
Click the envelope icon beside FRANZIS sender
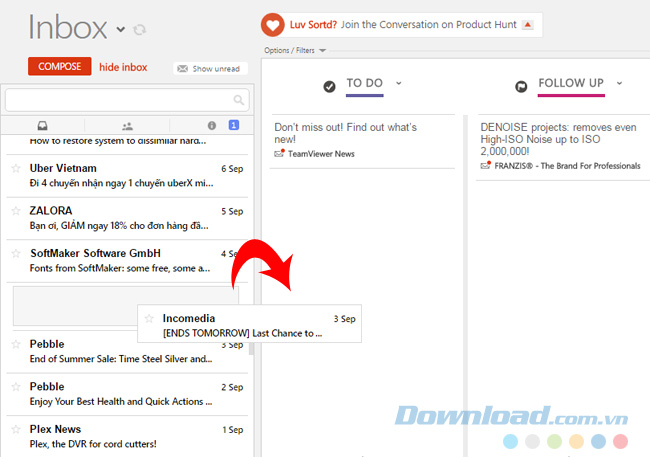[x=485, y=165]
